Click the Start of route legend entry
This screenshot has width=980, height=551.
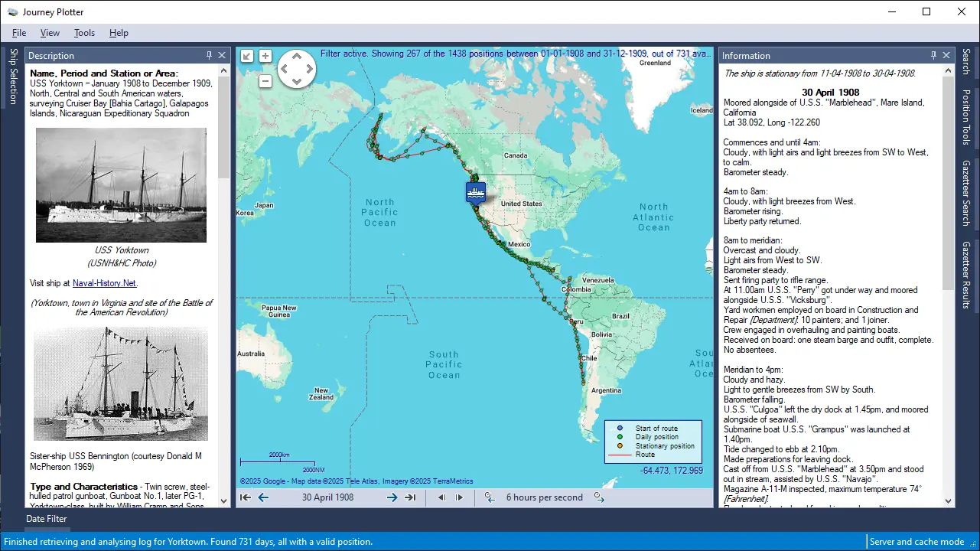point(649,428)
